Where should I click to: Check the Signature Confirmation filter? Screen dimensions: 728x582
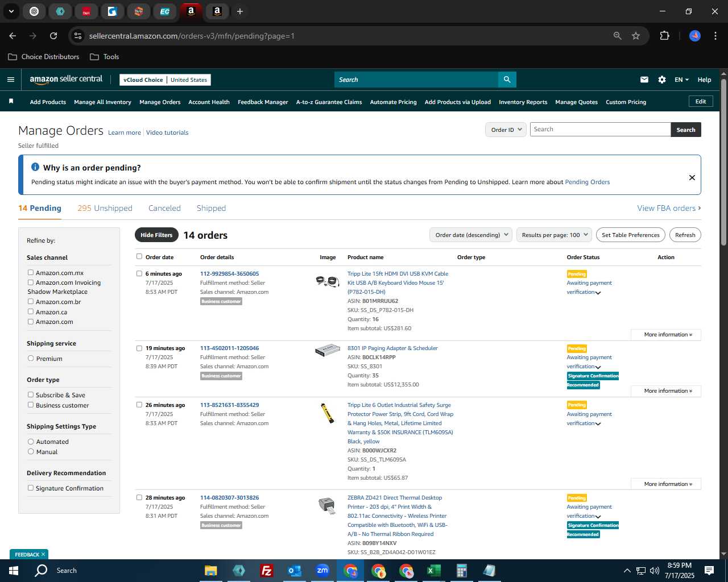point(31,488)
